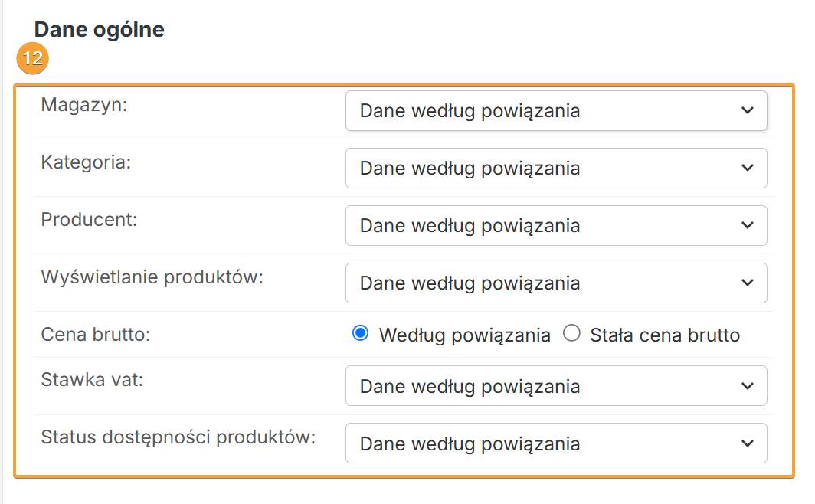Screen dimensions: 815x504
Task: Click the chevron arrow in Stawka vat field
Action: (x=748, y=387)
